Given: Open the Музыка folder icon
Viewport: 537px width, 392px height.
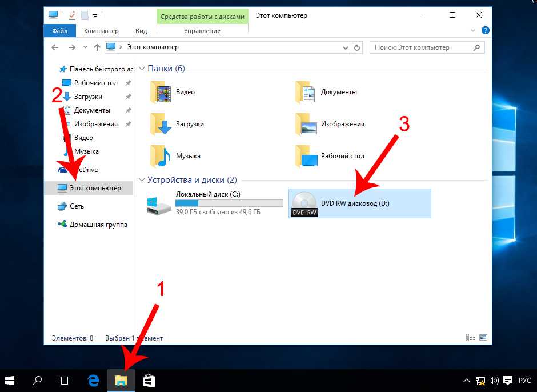Looking at the screenshot, I should [x=161, y=156].
